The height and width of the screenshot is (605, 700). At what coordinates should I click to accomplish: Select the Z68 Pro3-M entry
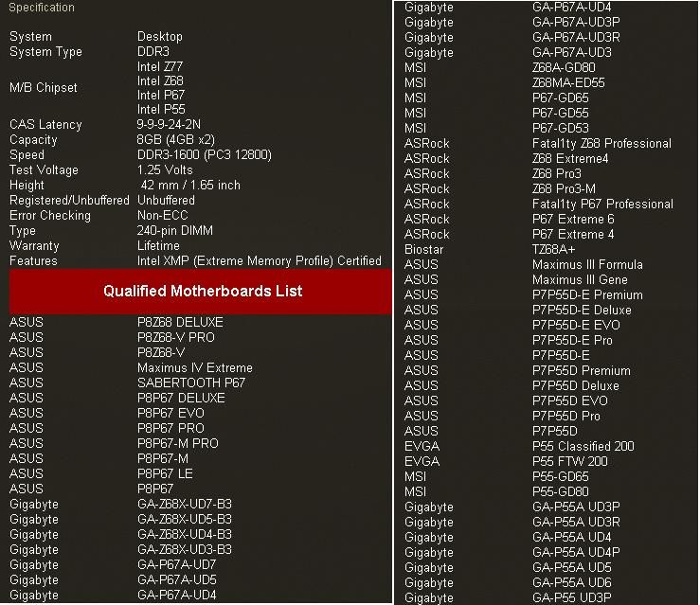(x=565, y=189)
